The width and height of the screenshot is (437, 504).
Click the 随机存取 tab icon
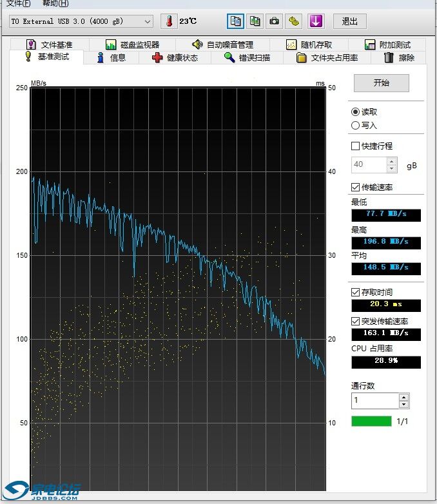pyautogui.click(x=291, y=44)
